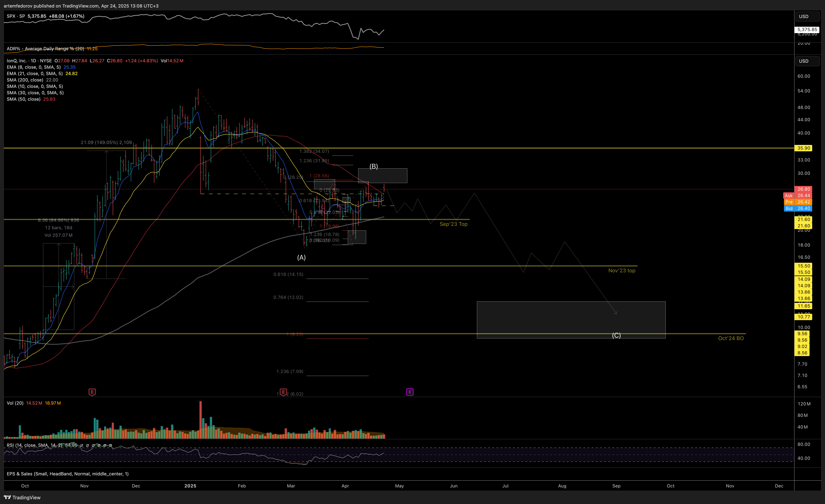
Task: Open USD currency selector on IonQ price scale
Action: tap(807, 61)
